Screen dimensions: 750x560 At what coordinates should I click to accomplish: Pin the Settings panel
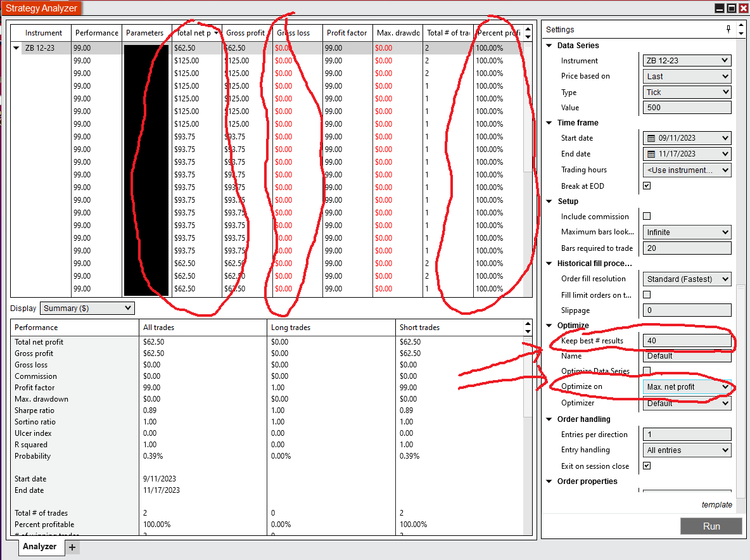point(728,29)
